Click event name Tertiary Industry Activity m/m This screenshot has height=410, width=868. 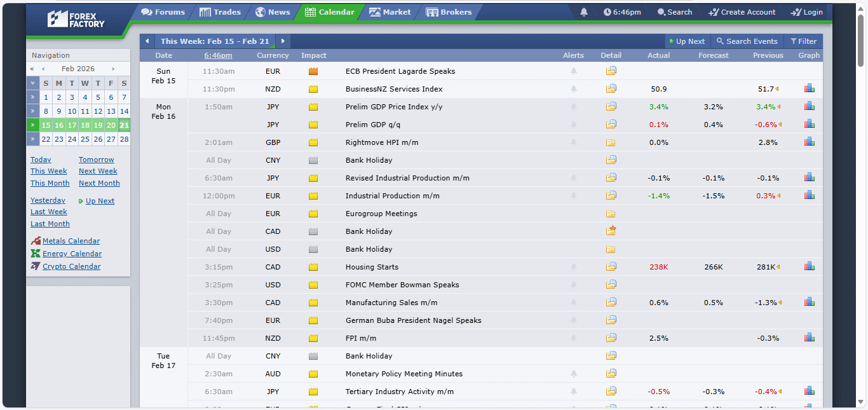[x=400, y=392]
